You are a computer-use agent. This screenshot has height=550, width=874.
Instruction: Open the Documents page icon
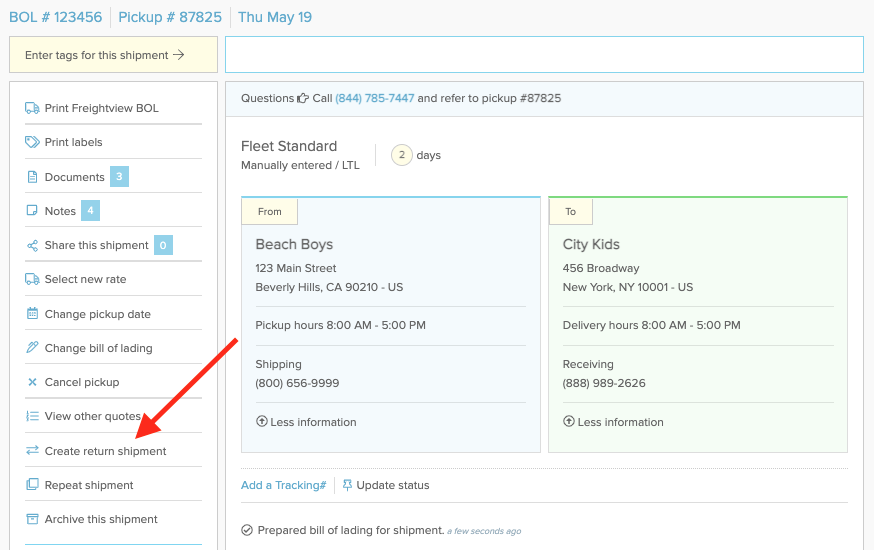tap(32, 177)
